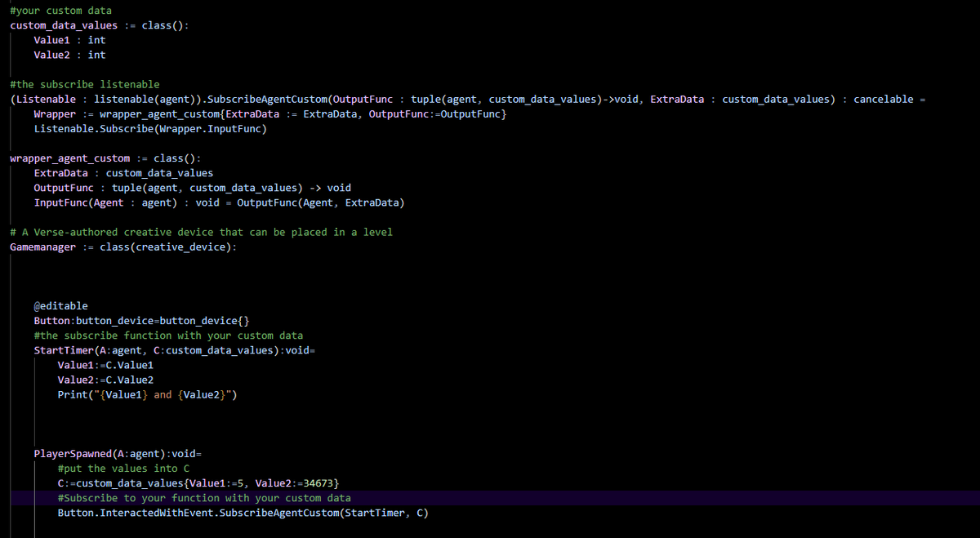Click '(StartTimer, C)' arguments in the last line

(x=384, y=513)
